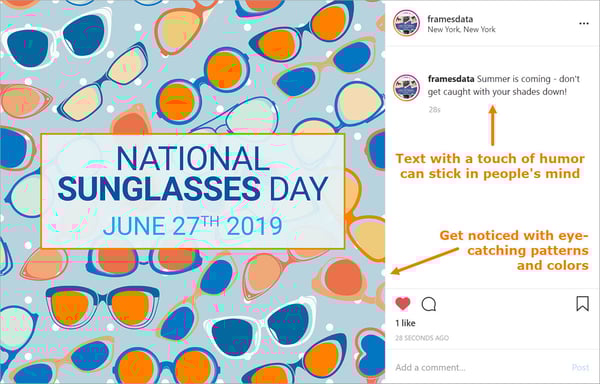Click the '28 SECONDS AGO' post timestamp

(422, 338)
